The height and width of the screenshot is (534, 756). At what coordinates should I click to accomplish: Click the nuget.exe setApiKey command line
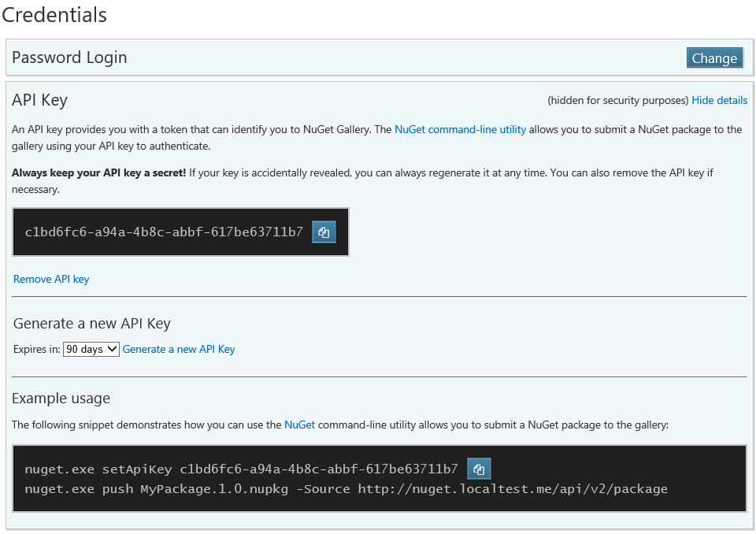241,469
